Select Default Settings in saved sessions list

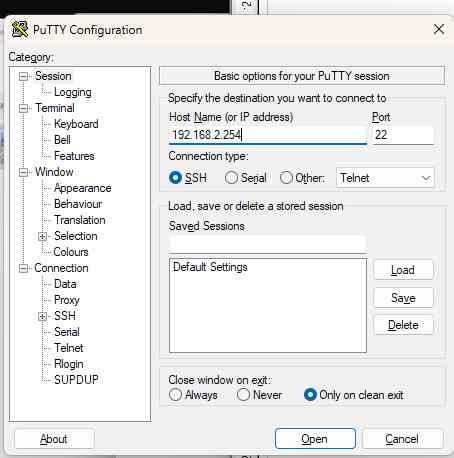[210, 267]
